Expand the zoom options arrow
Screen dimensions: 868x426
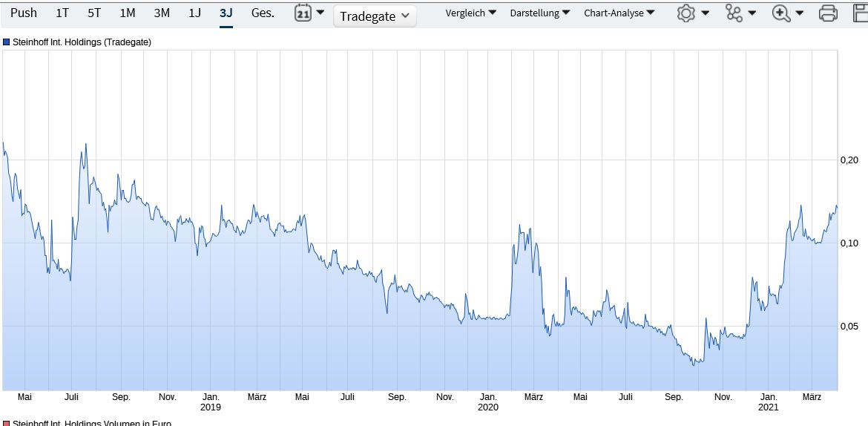[799, 13]
